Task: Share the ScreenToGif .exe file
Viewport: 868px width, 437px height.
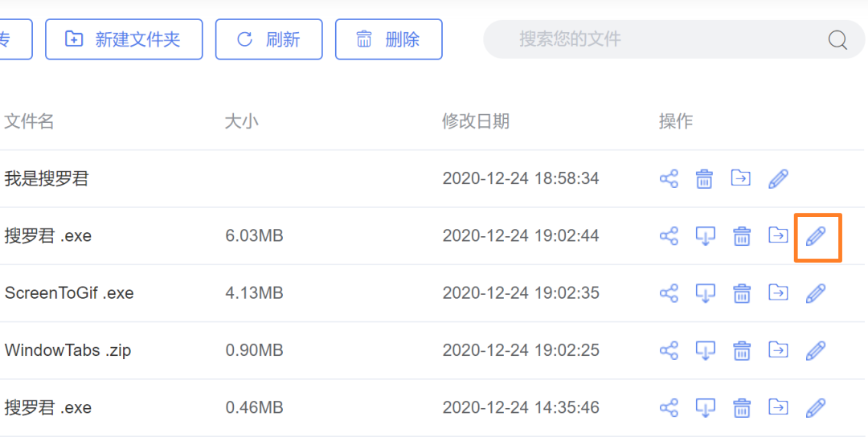Action: click(669, 293)
